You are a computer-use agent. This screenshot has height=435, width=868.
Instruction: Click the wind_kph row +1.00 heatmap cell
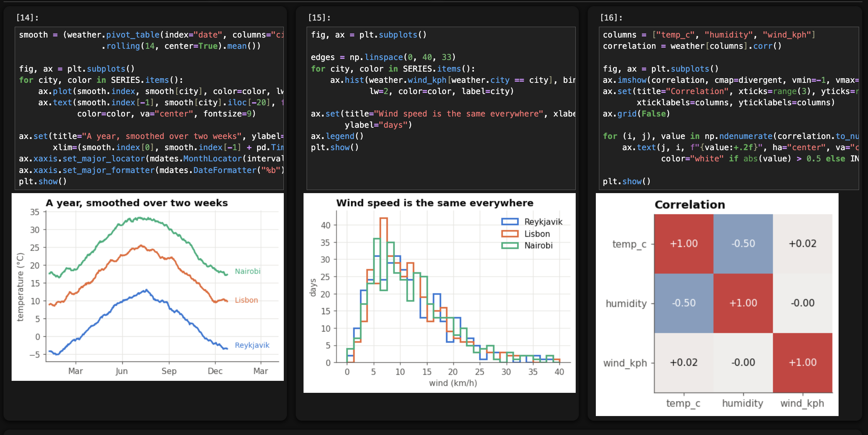click(803, 363)
